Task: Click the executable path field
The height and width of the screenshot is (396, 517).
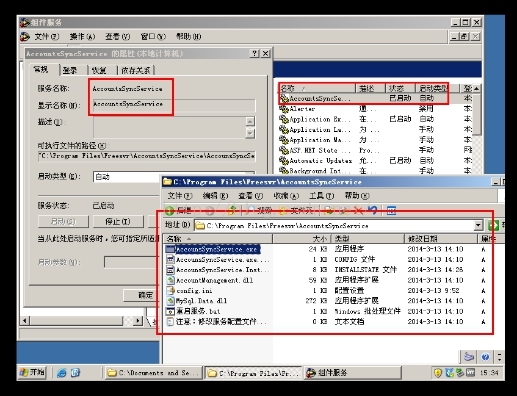Action: click(x=147, y=156)
